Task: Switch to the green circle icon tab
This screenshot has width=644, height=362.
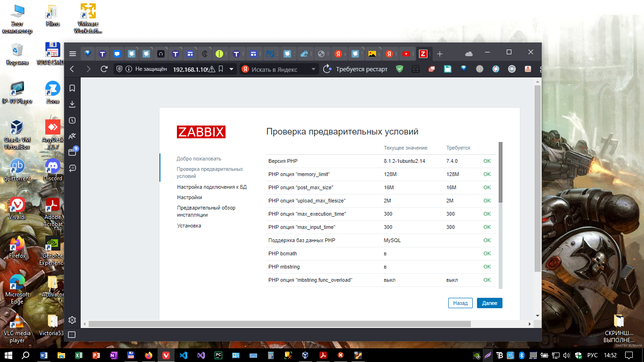Action: tap(219, 54)
